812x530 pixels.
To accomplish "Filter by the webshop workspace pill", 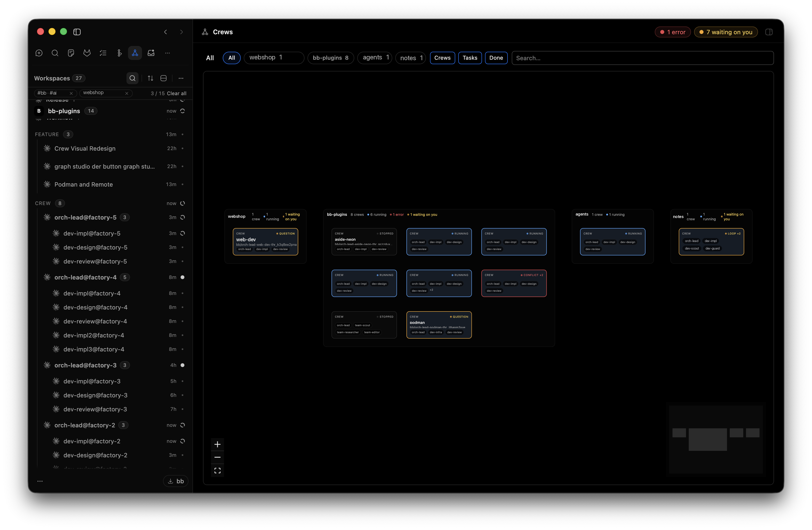I will [x=274, y=58].
